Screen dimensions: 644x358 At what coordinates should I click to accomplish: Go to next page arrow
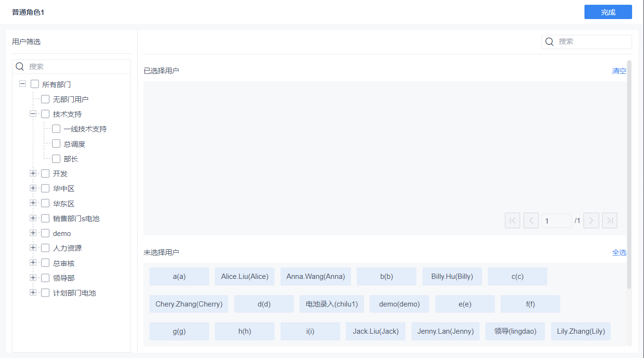(x=591, y=221)
